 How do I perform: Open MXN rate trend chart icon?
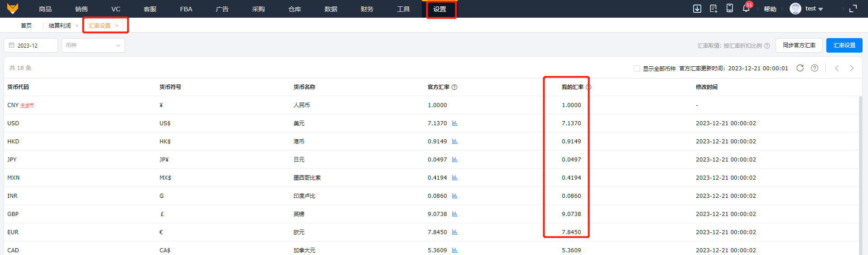(x=455, y=178)
